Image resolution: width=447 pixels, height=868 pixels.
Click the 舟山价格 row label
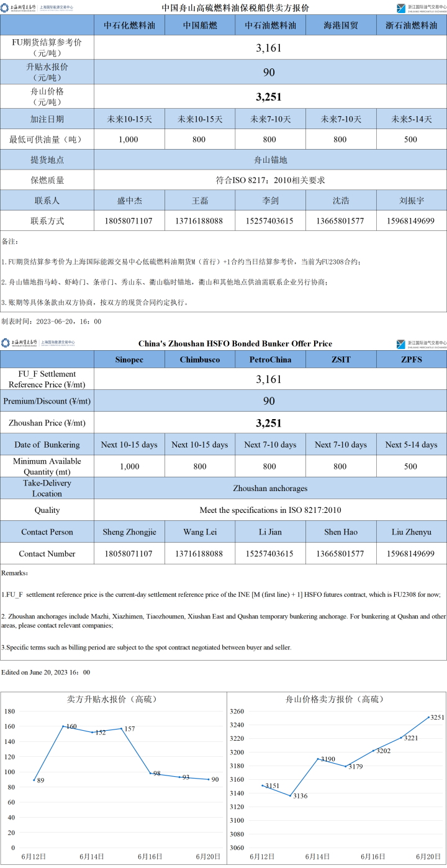click(x=47, y=96)
